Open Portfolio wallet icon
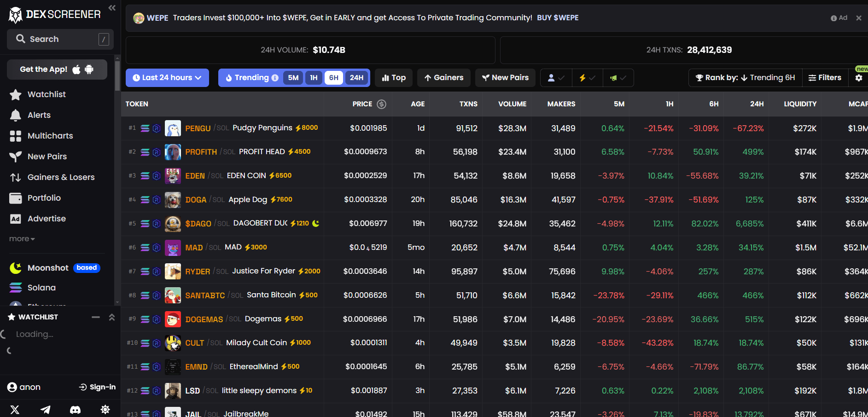868x417 pixels. (x=16, y=198)
